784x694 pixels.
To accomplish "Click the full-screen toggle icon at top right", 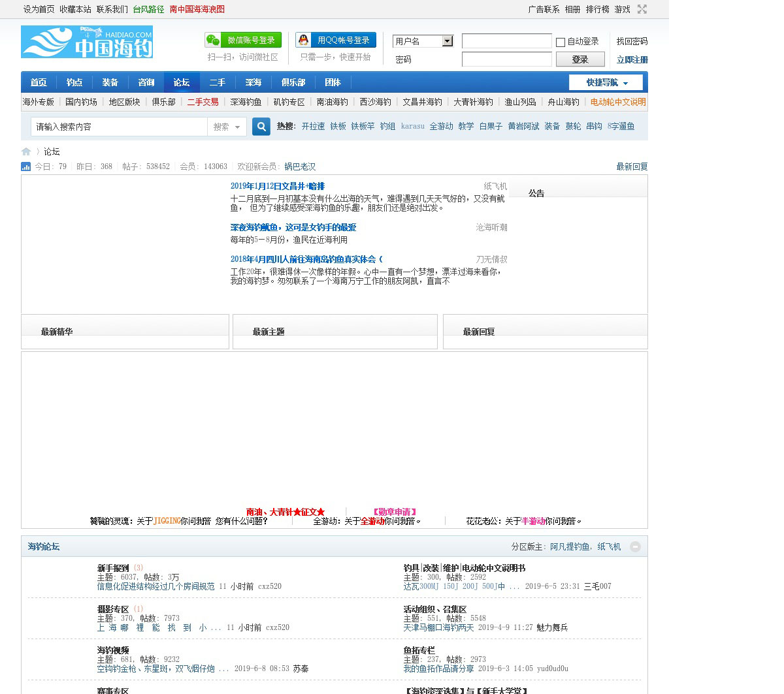I will pos(642,9).
